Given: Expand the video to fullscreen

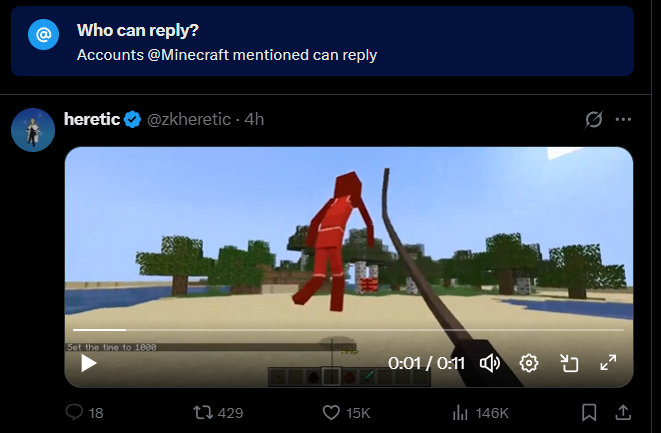Looking at the screenshot, I should pos(608,363).
